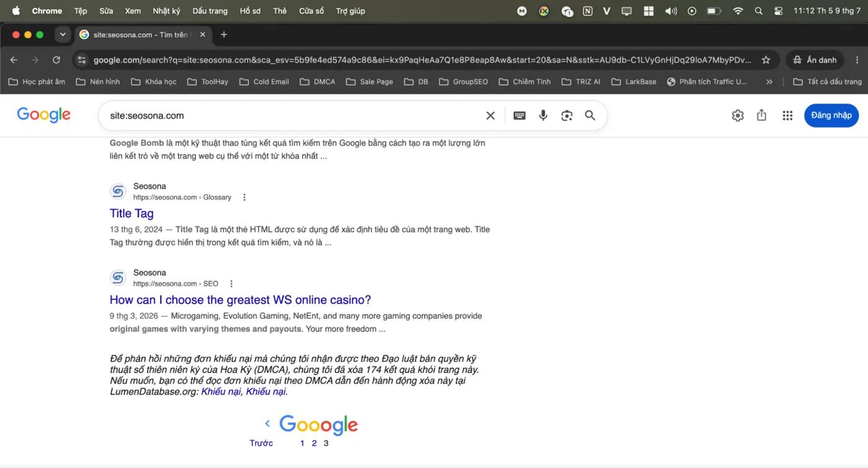Open Chrome three-dot menu
Screen dimensions: 868x468
pos(857,60)
